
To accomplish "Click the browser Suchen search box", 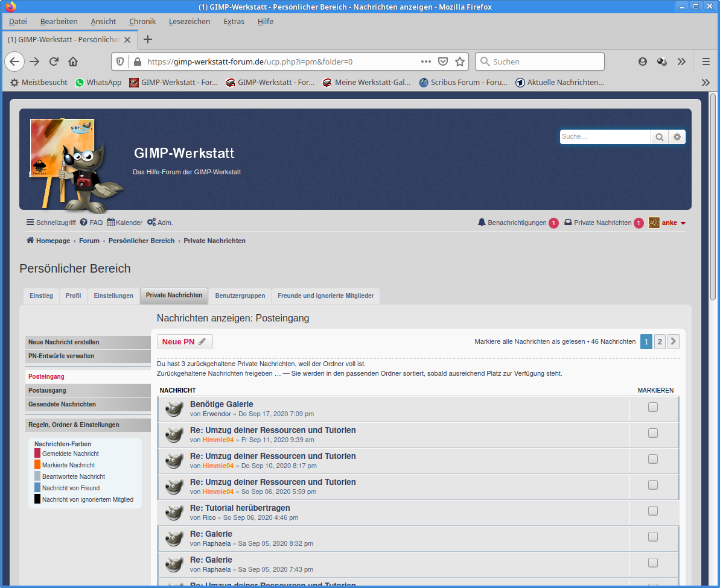I will (540, 62).
